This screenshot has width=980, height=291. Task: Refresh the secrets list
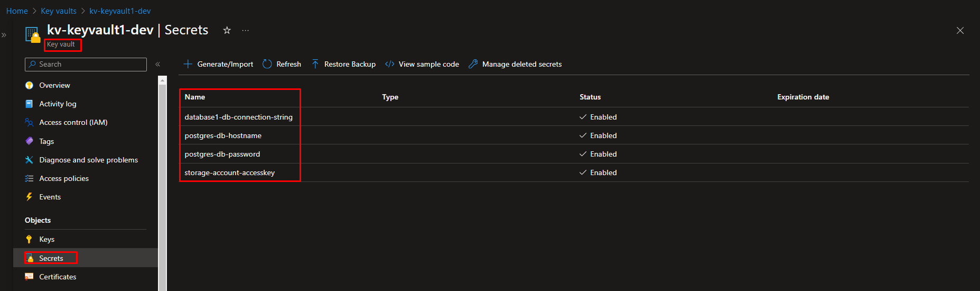288,64
